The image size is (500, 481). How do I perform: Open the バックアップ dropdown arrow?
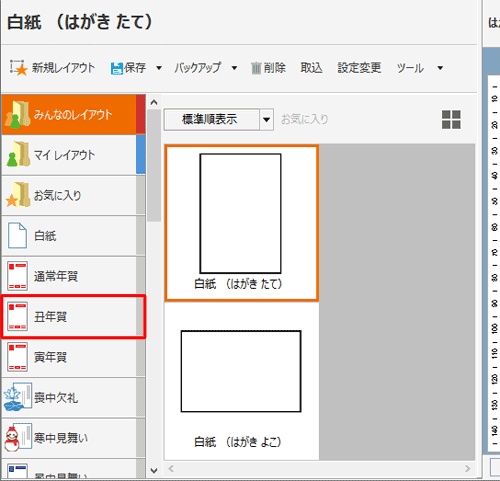tap(234, 68)
